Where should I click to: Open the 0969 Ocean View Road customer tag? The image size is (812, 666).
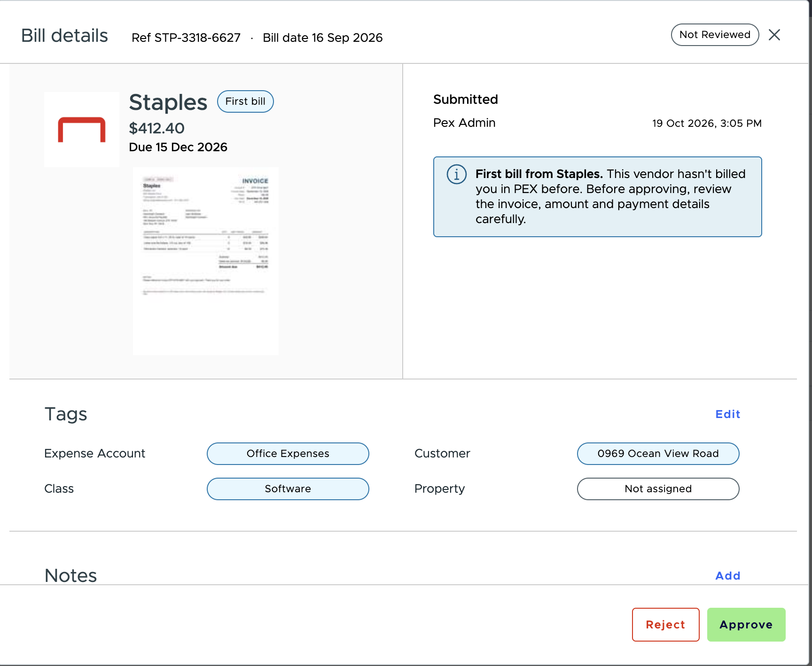658,454
